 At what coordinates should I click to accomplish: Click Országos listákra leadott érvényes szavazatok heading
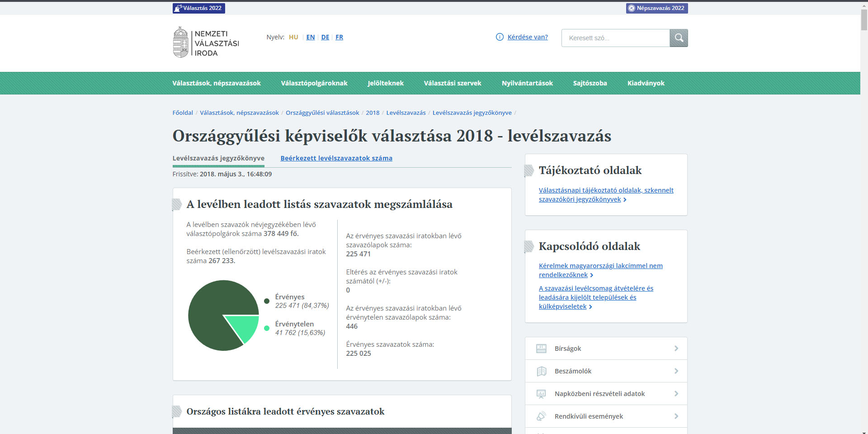click(x=285, y=412)
